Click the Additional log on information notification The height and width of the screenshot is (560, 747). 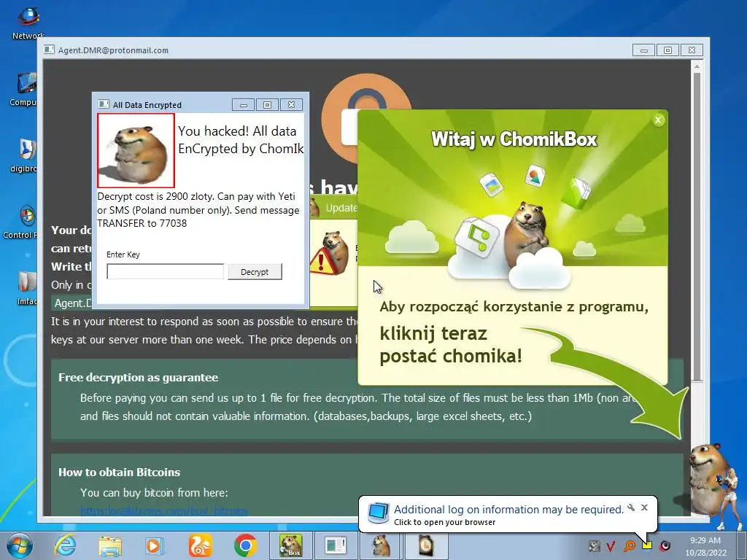pyautogui.click(x=508, y=510)
